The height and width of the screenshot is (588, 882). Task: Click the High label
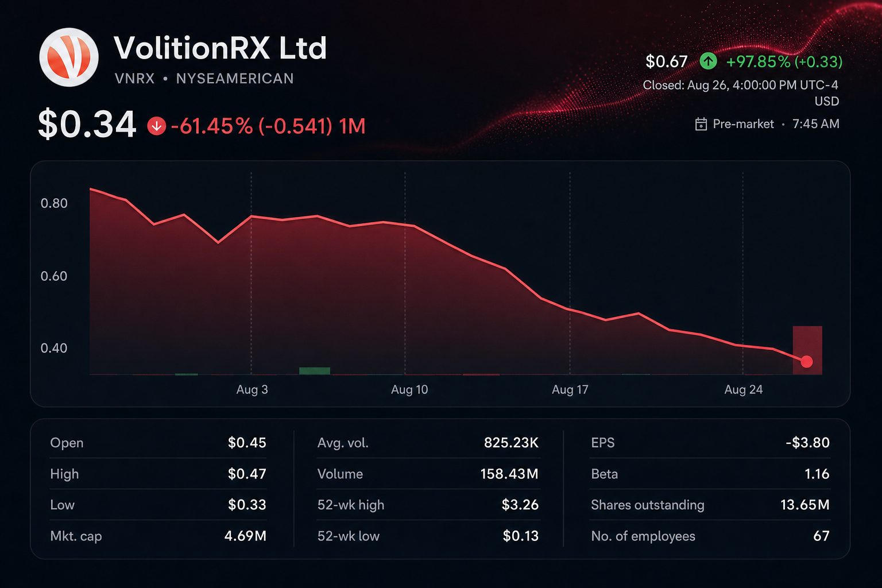64,474
